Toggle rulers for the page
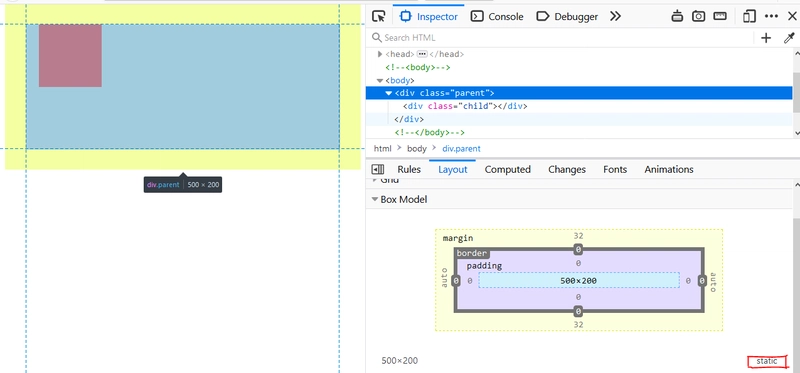Image resolution: width=800 pixels, height=373 pixels. pos(720,16)
